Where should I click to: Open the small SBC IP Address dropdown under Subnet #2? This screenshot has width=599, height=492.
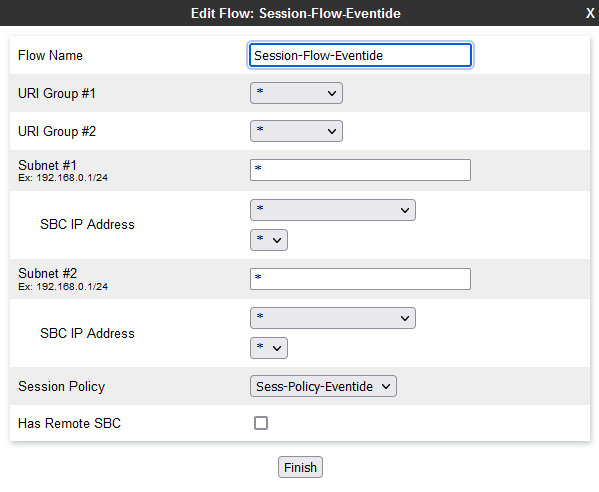(269, 348)
